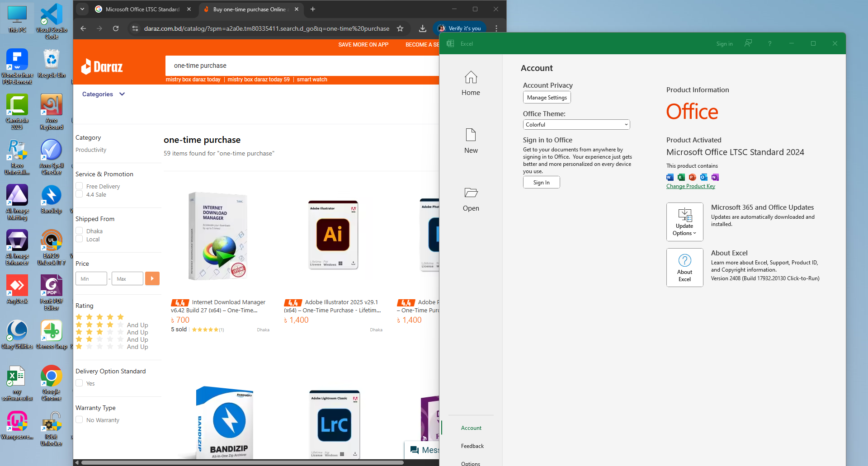Screen dimensions: 868x466
Task: Click the Sign In button under Sign in to Office
Action: pos(541,182)
